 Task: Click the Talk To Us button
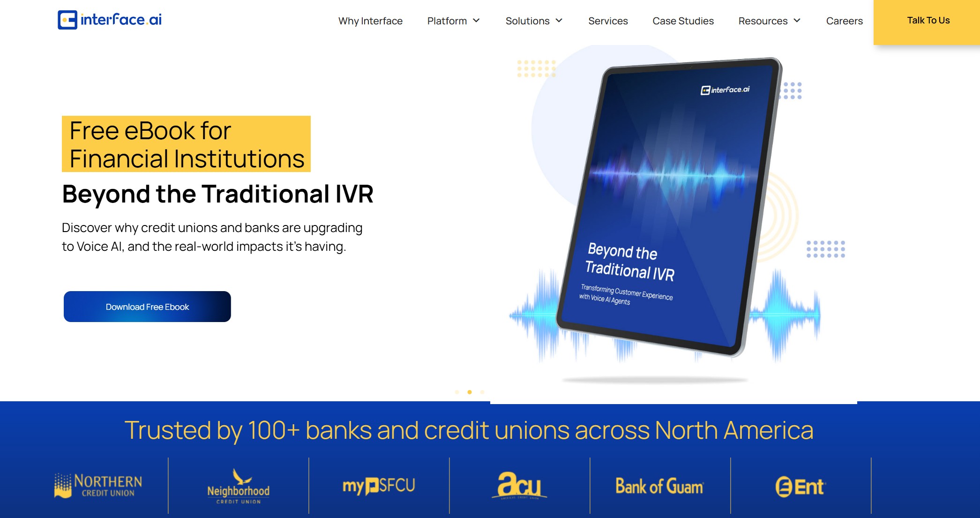pyautogui.click(x=928, y=21)
